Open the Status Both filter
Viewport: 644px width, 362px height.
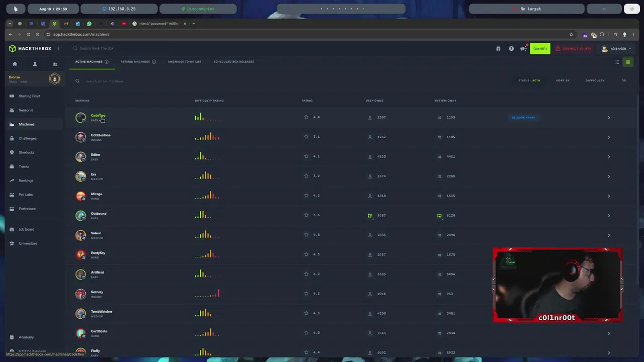pyautogui.click(x=529, y=80)
